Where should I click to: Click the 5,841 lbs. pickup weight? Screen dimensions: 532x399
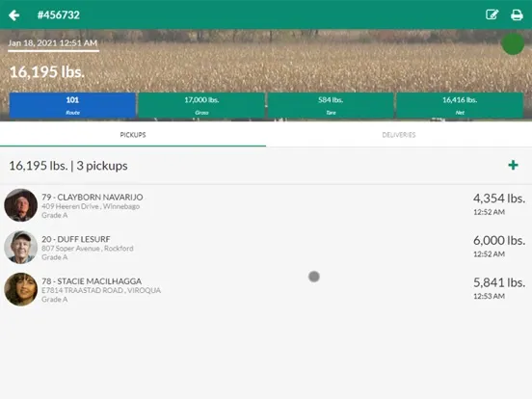[499, 282]
